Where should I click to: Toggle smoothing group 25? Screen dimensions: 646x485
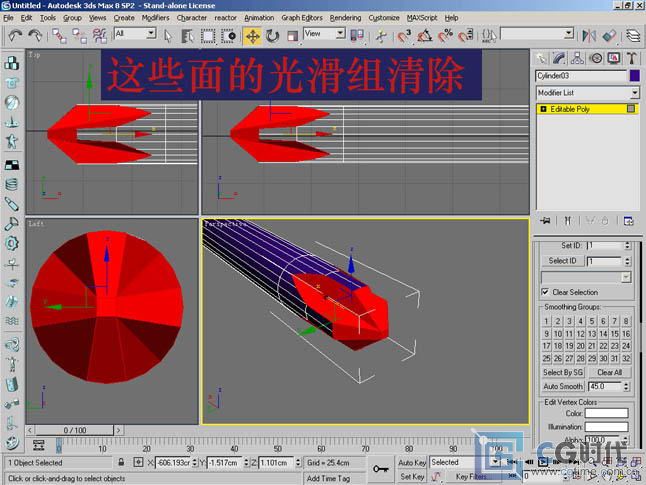coord(546,358)
